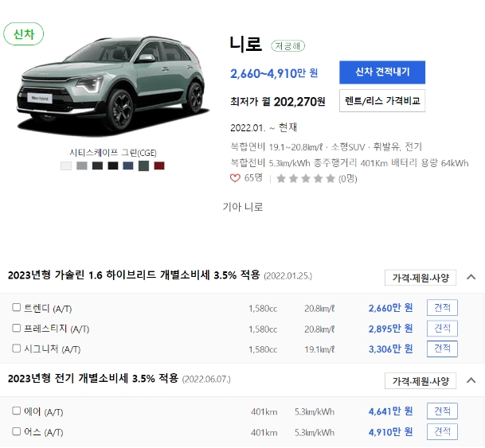Check the 트렌디 (A/T) trim checkbox
Screen dimensions: 485x448
pyautogui.click(x=16, y=307)
